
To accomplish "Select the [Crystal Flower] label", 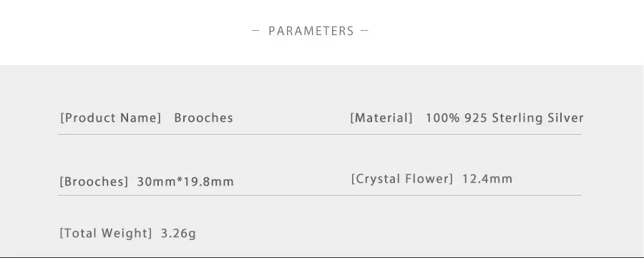I will tap(401, 179).
